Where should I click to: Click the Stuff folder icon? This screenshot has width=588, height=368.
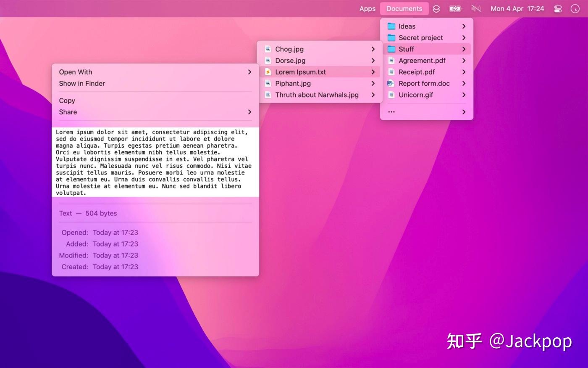[391, 49]
